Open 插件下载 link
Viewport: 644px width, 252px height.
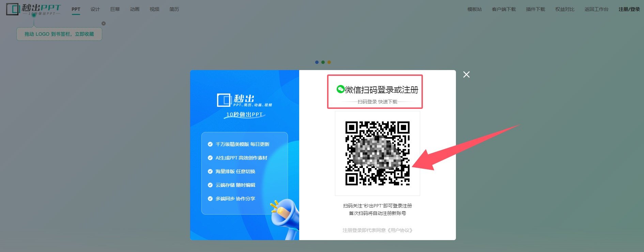pyautogui.click(x=536, y=9)
